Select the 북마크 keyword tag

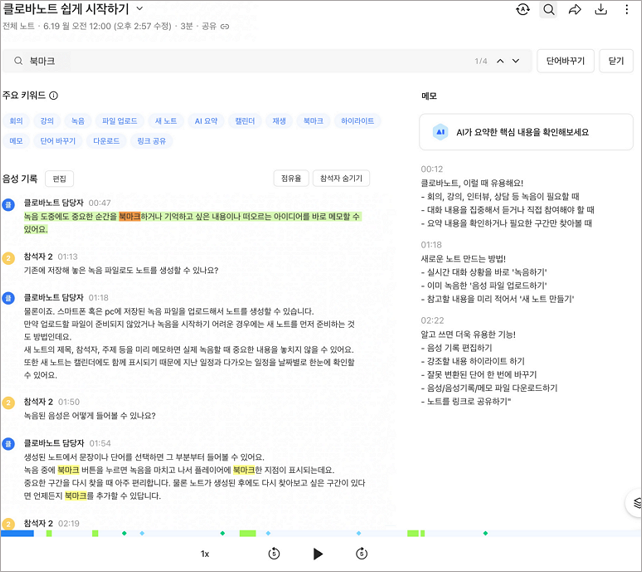tap(313, 121)
